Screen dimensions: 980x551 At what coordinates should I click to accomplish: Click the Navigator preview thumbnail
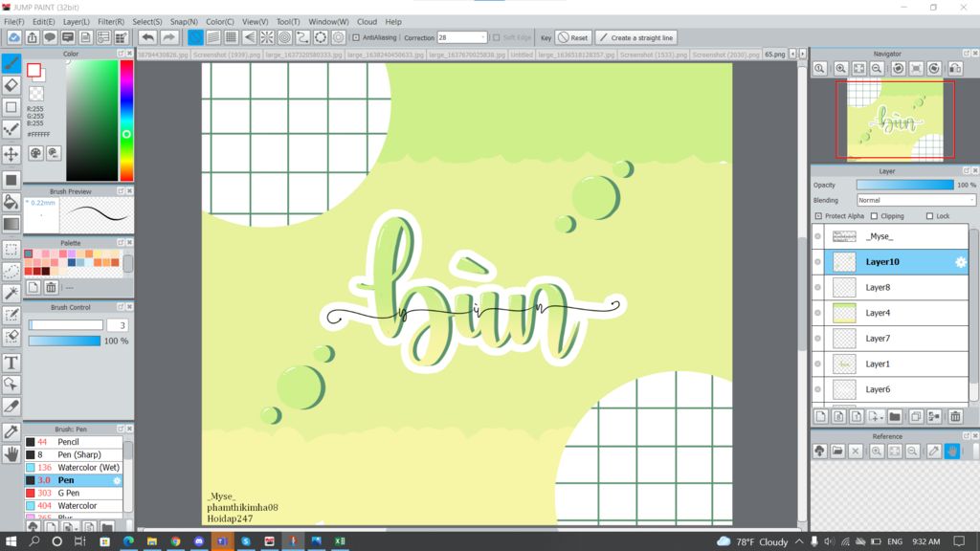pyautogui.click(x=895, y=120)
